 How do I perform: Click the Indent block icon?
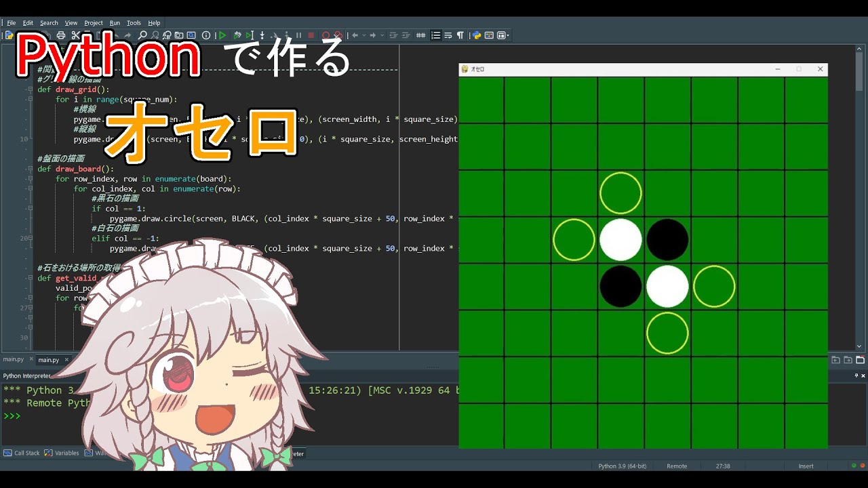pos(406,35)
